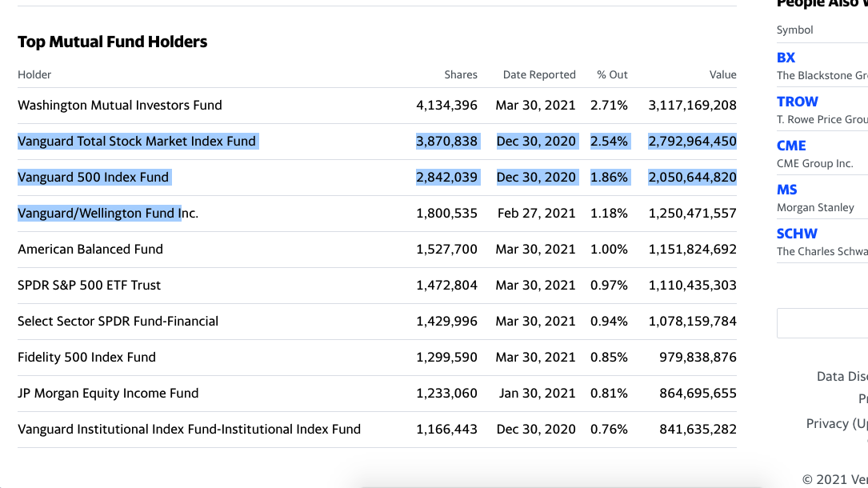The width and height of the screenshot is (868, 488).
Task: Click the Feb 27, 2021 date cell
Action: (x=537, y=213)
